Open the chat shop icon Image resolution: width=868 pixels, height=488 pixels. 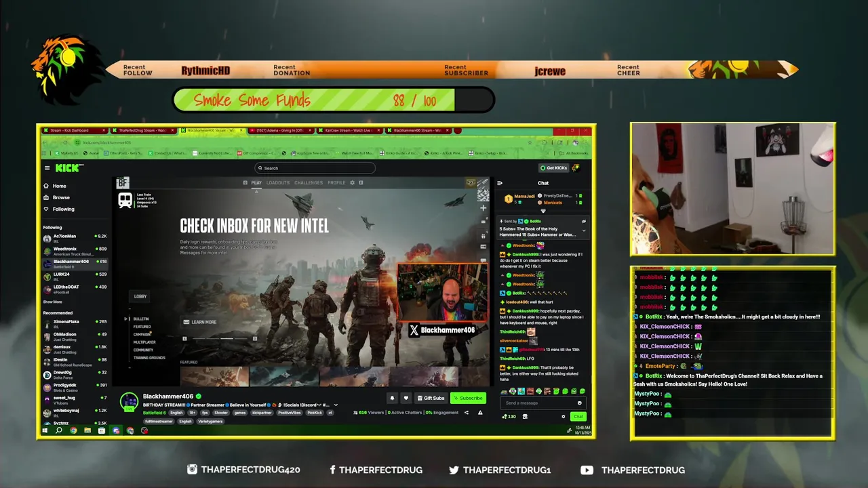[525, 417]
